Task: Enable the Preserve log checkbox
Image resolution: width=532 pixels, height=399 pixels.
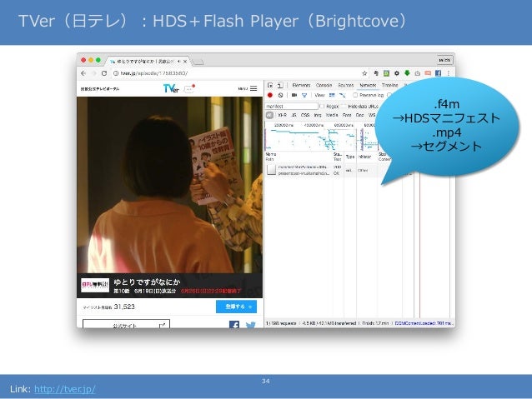Action: [355, 95]
